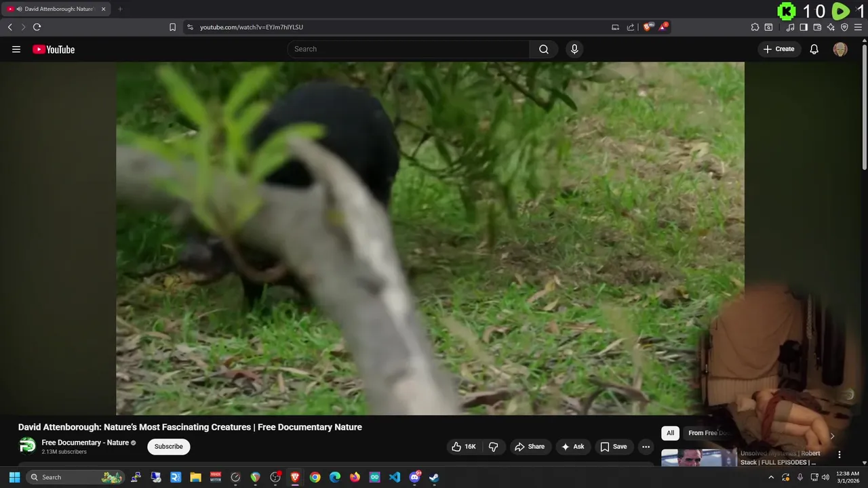This screenshot has width=868, height=488.
Task: Open the YouTube guide hamburger menu
Action: pos(16,49)
